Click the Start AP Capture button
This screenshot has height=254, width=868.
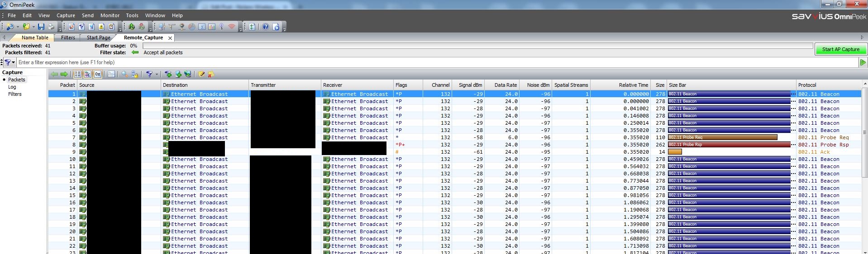pos(840,49)
